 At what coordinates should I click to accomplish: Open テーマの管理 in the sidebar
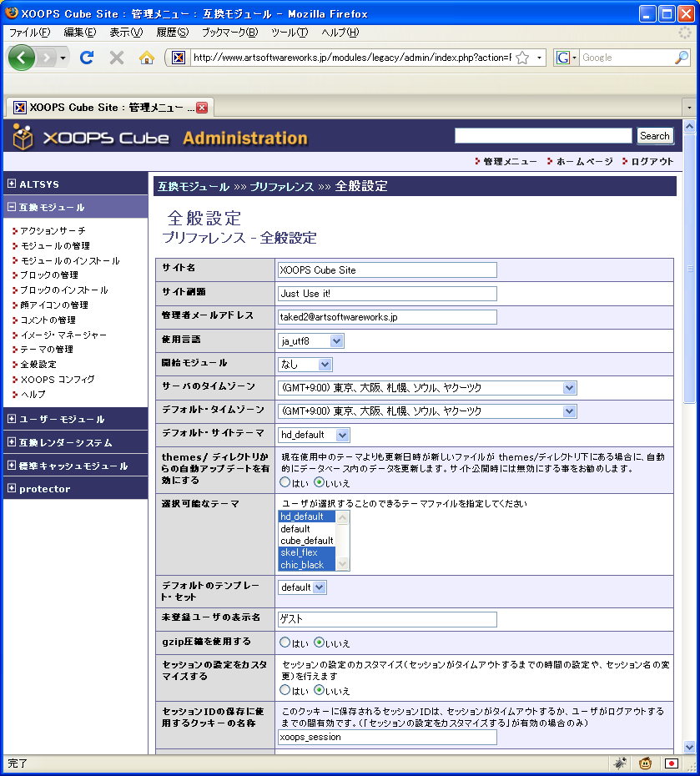[x=47, y=349]
